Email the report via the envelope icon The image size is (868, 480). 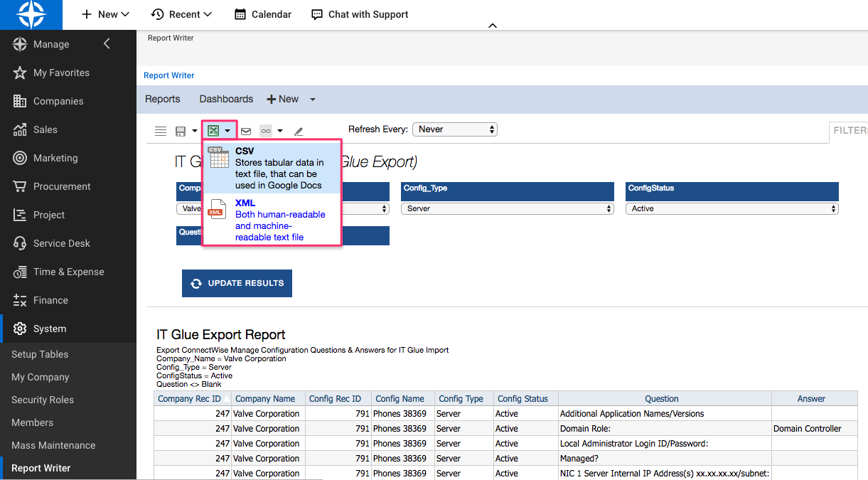(x=245, y=131)
